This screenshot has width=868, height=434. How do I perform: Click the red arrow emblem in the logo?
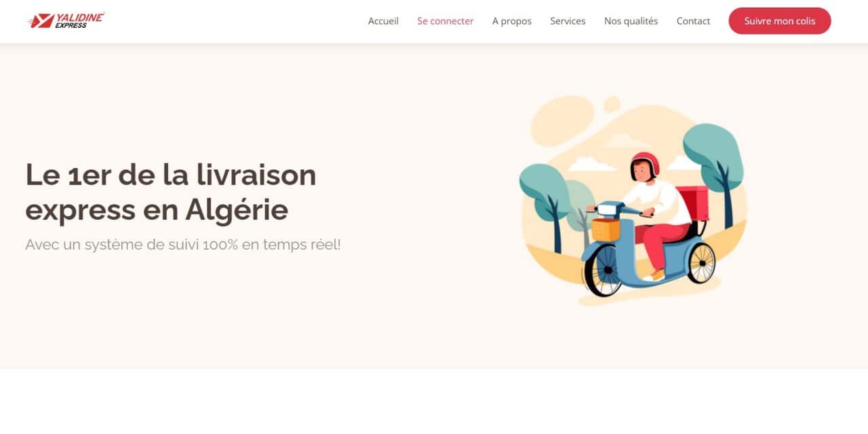point(41,21)
